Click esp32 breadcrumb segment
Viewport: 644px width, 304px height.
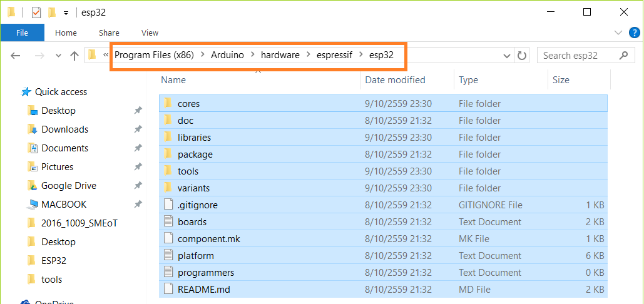(381, 55)
